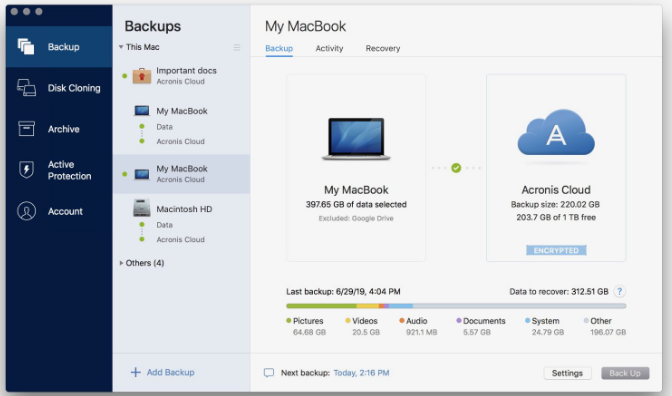672x396 pixels.
Task: Select highlighted My MacBook Acronis Cloud backup
Action: [181, 174]
